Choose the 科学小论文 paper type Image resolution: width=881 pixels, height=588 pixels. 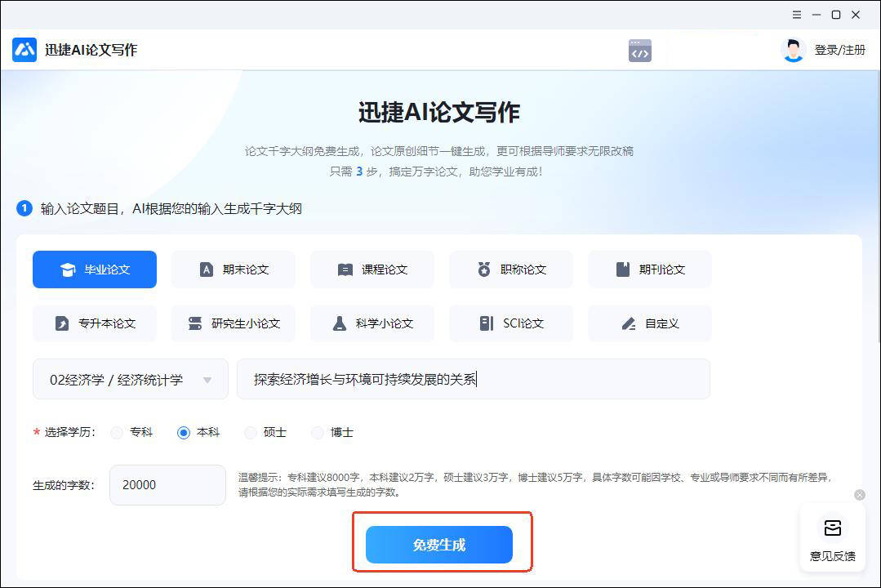(372, 323)
